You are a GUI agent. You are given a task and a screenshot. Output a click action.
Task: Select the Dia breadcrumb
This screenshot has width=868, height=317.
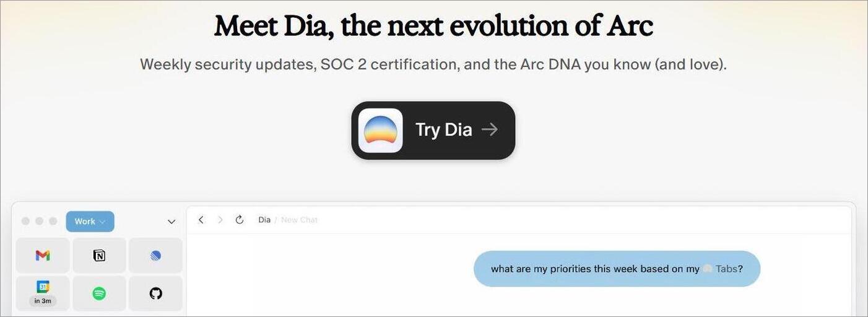(x=264, y=220)
